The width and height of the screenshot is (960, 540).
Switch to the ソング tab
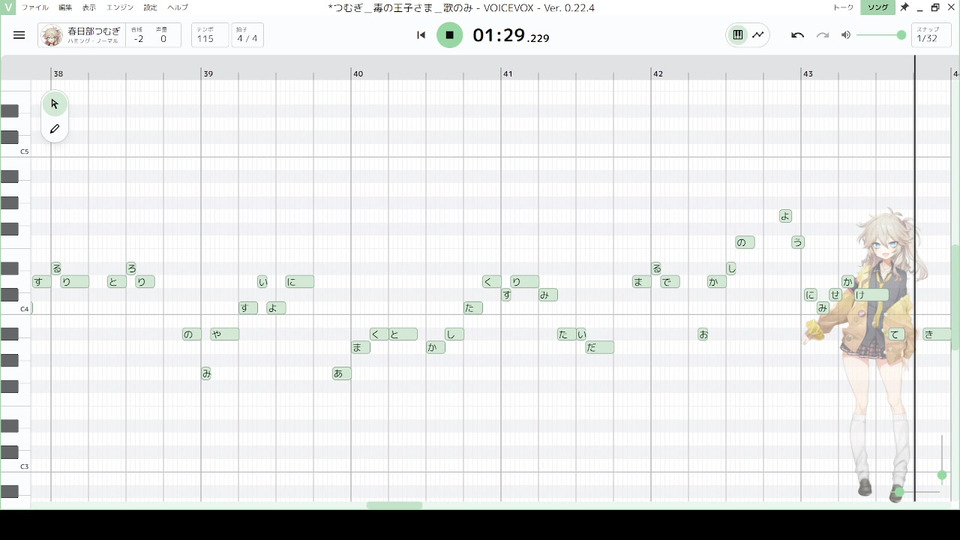click(878, 7)
